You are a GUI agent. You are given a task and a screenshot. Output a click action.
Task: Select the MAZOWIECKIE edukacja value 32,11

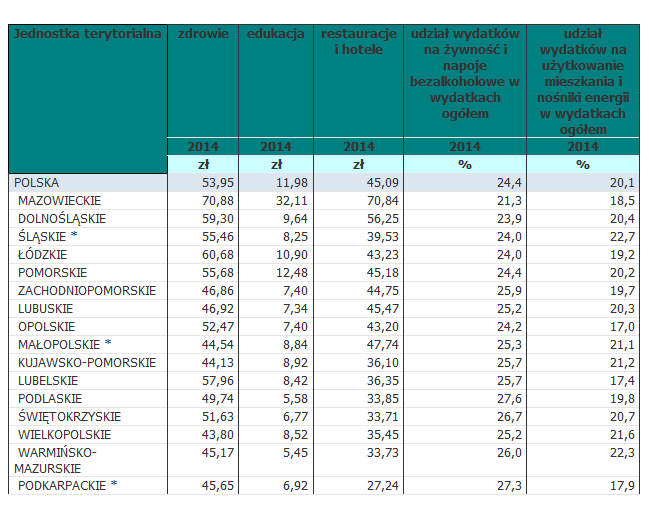pyautogui.click(x=292, y=201)
